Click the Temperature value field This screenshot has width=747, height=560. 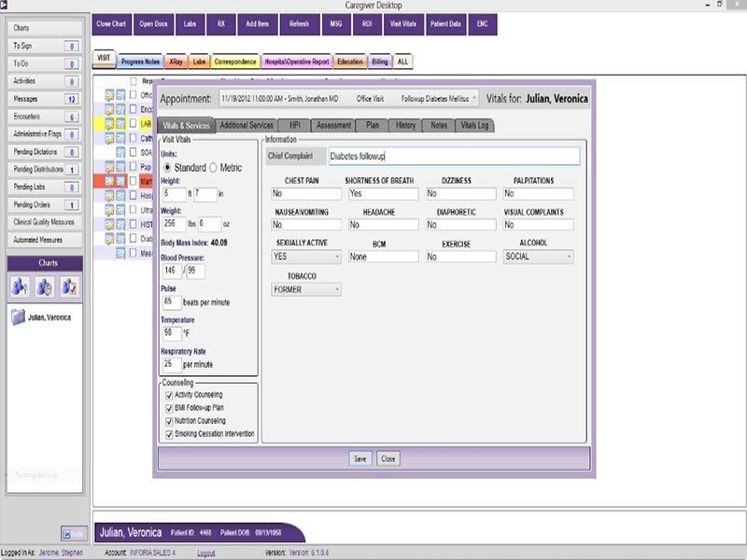172,333
